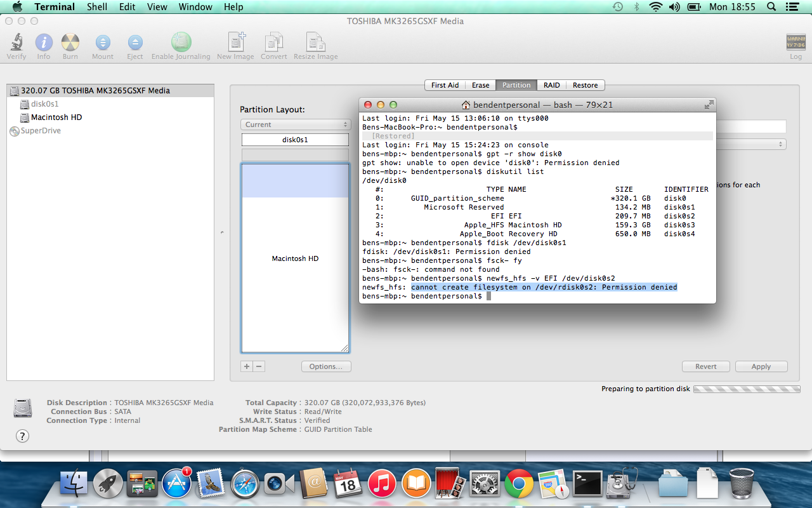
Task: Open System Preferences gear in dock
Action: [485, 485]
